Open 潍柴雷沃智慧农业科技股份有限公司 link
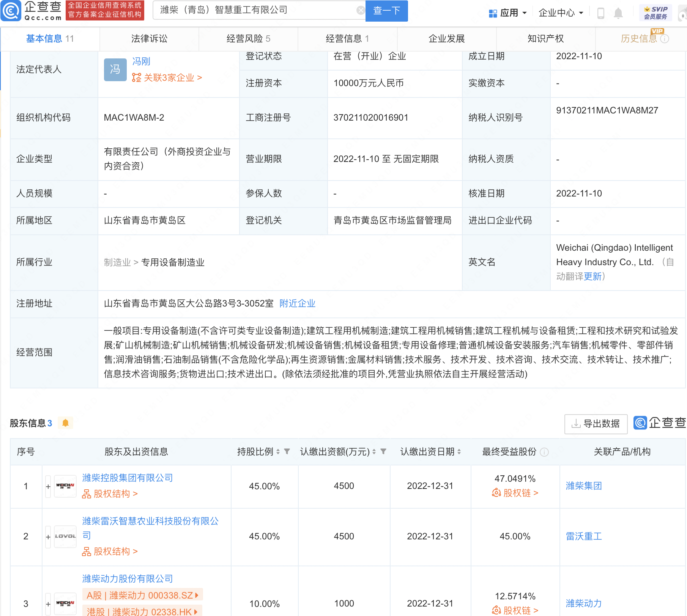 (150, 528)
